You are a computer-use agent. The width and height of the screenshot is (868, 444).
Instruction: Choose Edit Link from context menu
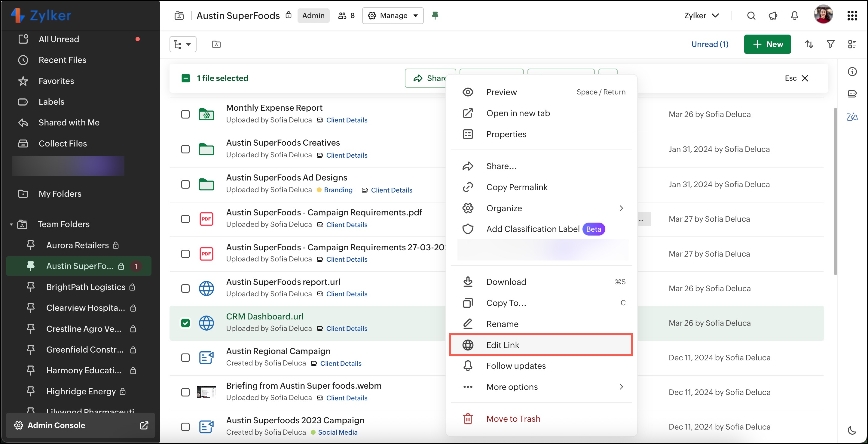(541, 344)
